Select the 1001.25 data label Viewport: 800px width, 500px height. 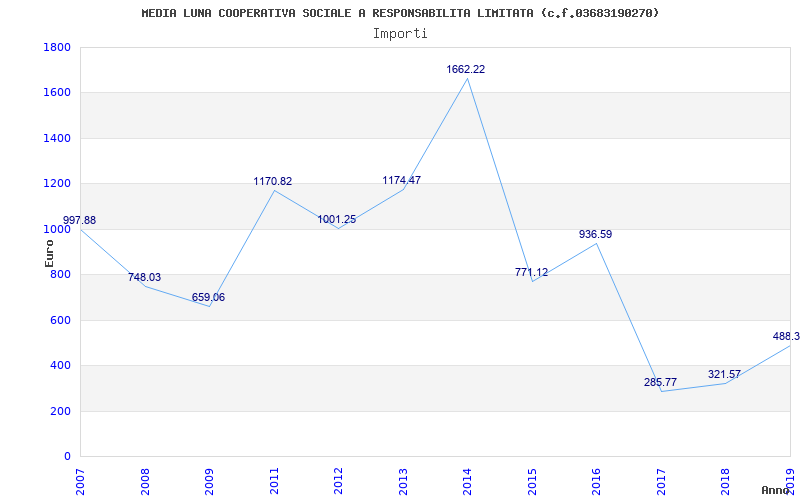[337, 220]
